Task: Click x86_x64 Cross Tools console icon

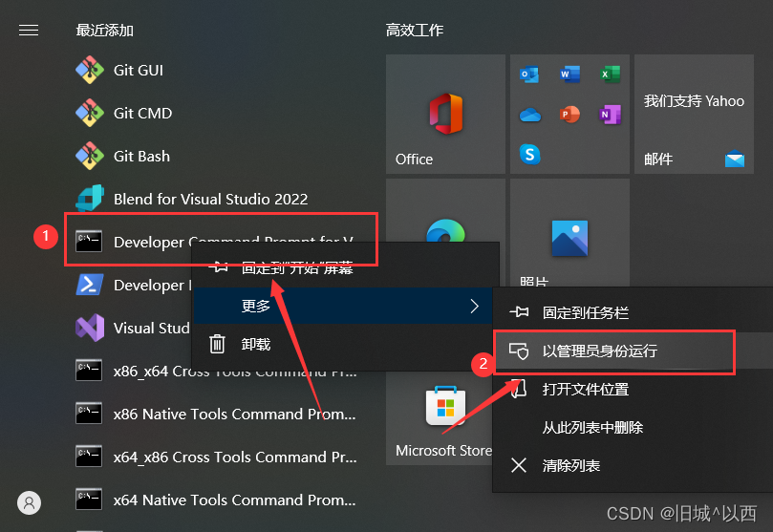Action: (89, 371)
